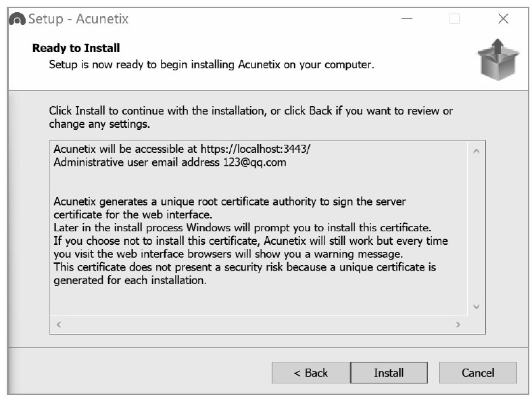Click the 'Click Install to continue' instruction text
This screenshot has height=397, width=532.
coord(251,118)
